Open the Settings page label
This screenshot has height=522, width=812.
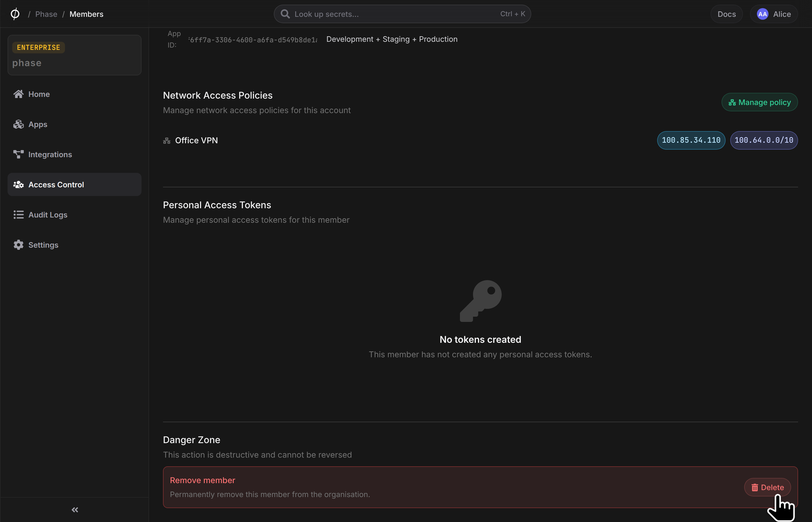pos(43,245)
